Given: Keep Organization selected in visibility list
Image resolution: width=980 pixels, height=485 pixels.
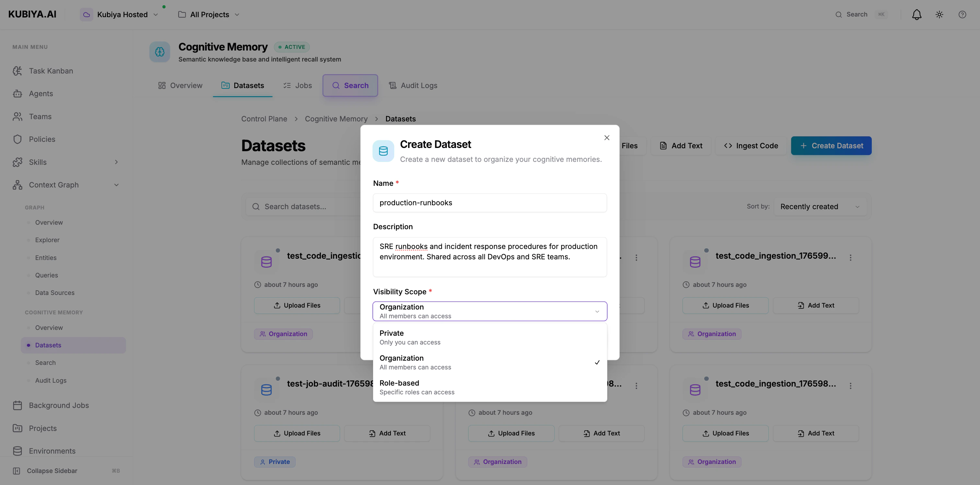Looking at the screenshot, I should [x=490, y=362].
